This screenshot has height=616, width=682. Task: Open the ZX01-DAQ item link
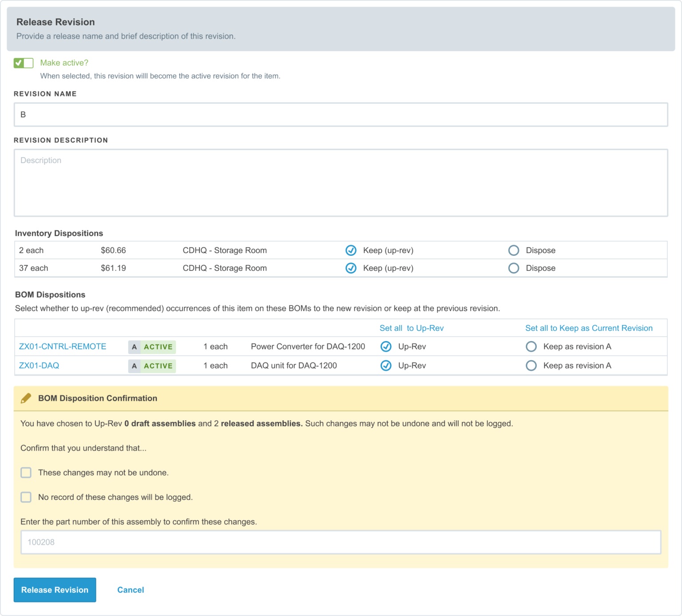pos(39,366)
